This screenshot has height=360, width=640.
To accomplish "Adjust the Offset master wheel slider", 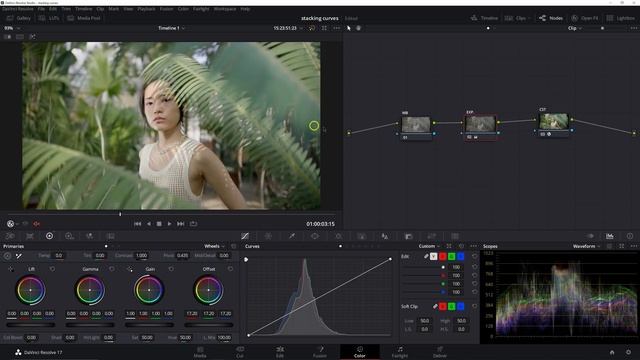I will pyautogui.click(x=209, y=325).
